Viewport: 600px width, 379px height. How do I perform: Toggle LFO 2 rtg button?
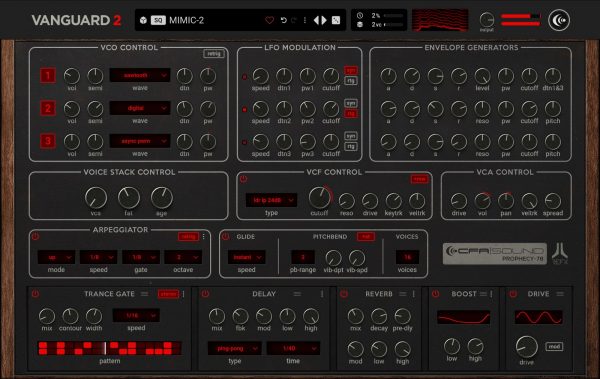pos(351,113)
